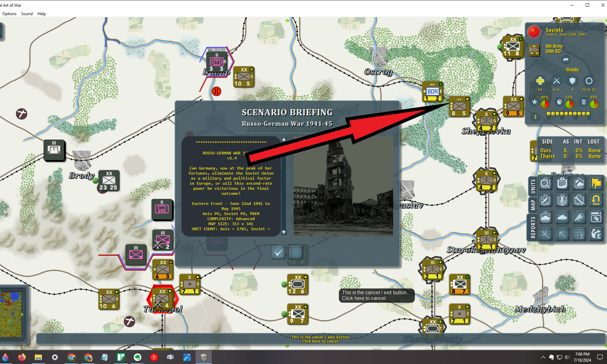Open Firefox from the taskbar
This screenshot has width=607, height=364.
tap(22, 357)
